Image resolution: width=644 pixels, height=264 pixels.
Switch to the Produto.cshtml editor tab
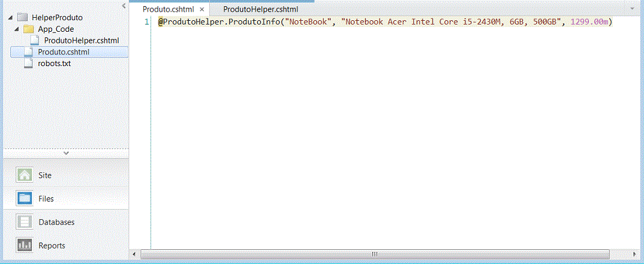pos(168,9)
